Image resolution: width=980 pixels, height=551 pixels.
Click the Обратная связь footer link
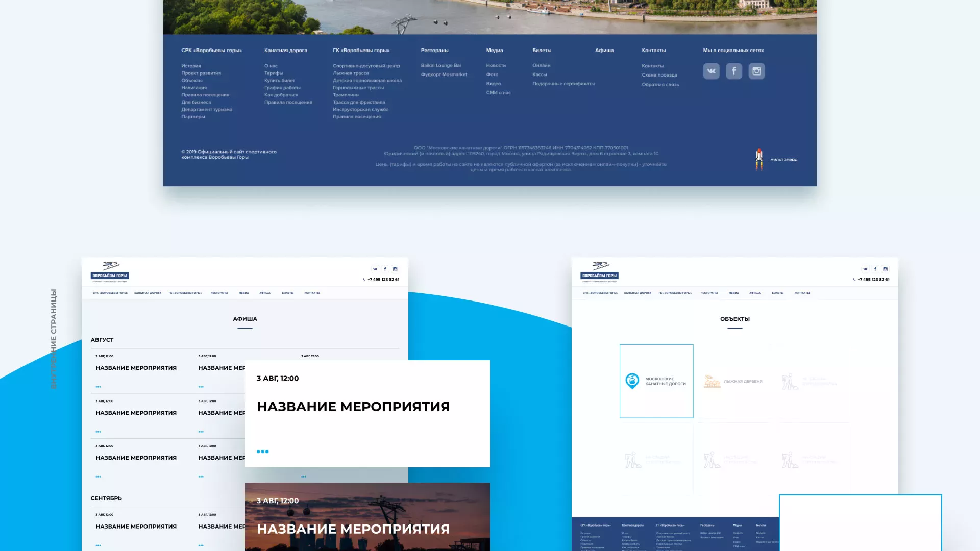(x=661, y=84)
